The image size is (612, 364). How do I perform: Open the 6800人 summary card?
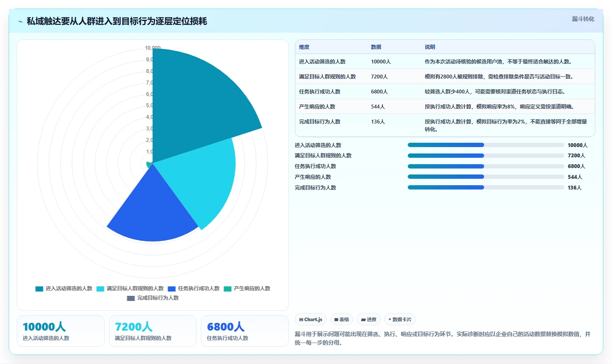(245, 331)
